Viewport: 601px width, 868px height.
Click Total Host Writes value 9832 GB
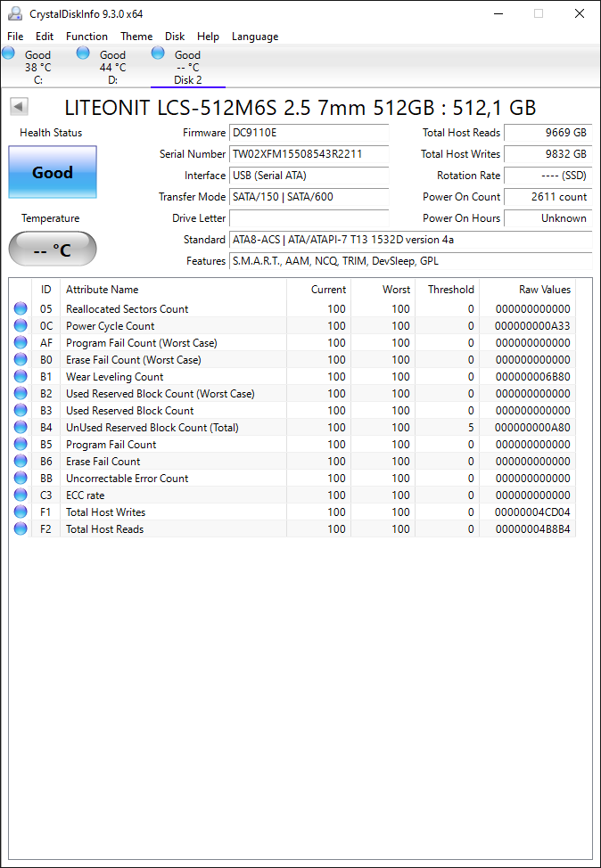[548, 154]
